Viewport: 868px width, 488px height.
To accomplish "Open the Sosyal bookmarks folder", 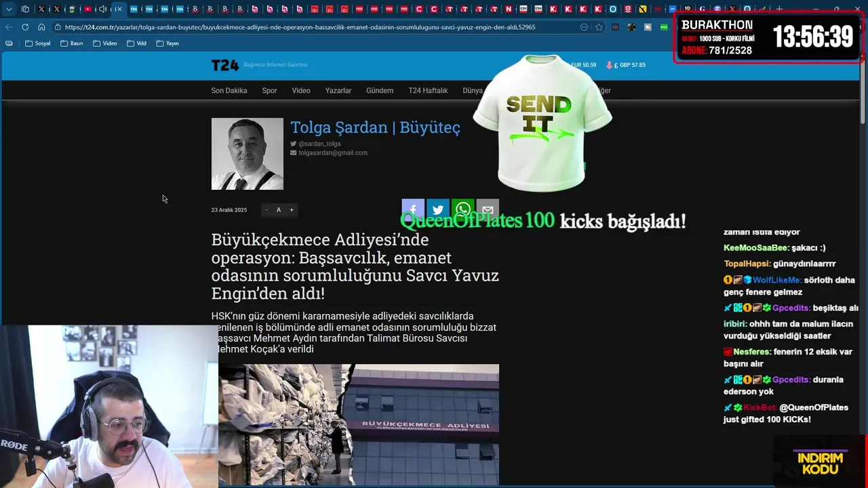I will (38, 43).
